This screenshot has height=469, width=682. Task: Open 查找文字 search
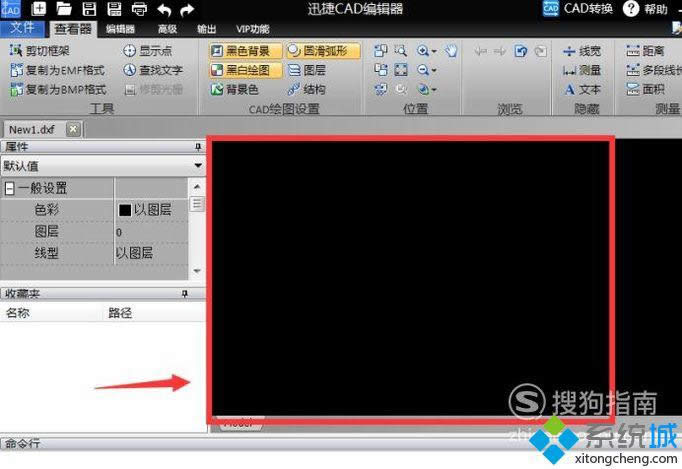point(153,70)
